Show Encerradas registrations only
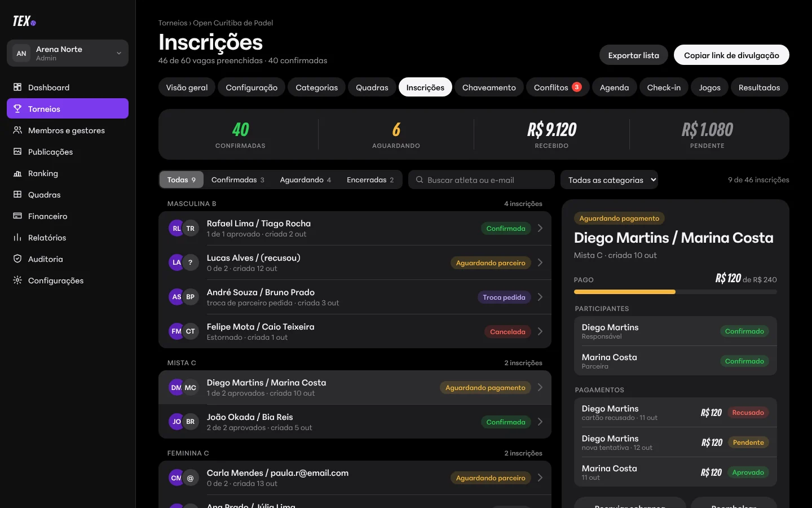 pos(370,179)
